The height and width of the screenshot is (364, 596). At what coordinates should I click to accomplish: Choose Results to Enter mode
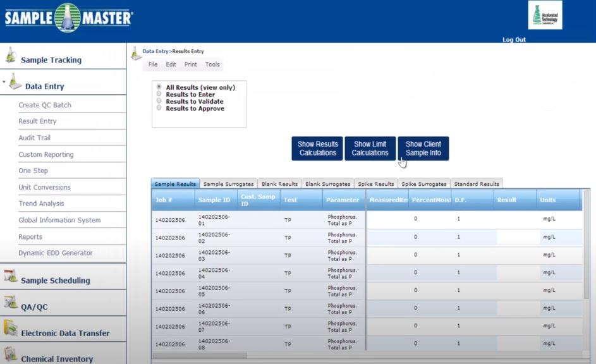(x=159, y=93)
